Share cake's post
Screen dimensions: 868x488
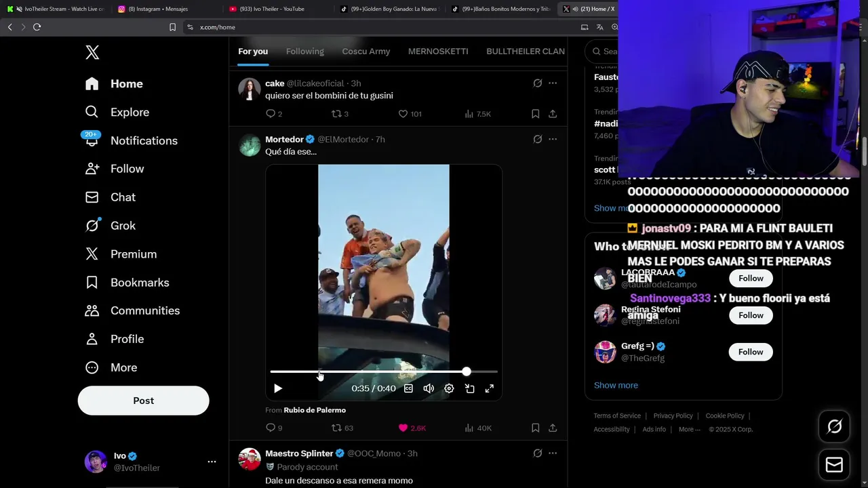(553, 114)
